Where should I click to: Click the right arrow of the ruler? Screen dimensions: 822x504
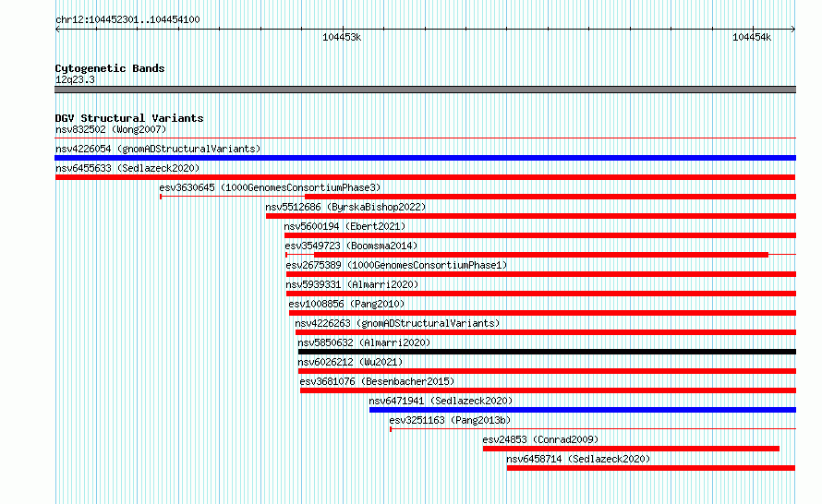[793, 30]
